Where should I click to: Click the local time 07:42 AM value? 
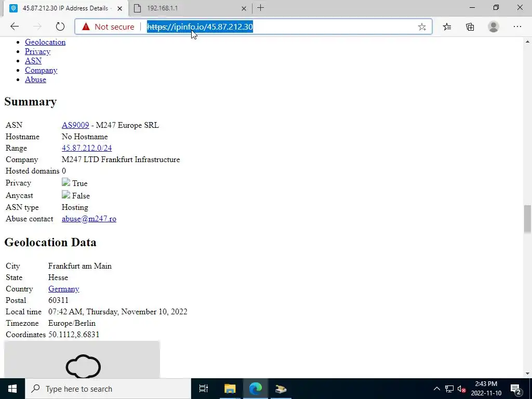118,312
